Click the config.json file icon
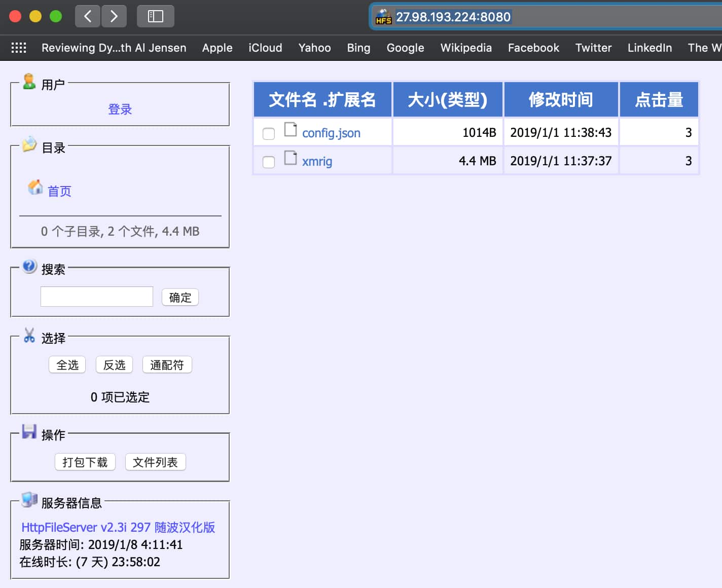722x588 pixels. 291,130
